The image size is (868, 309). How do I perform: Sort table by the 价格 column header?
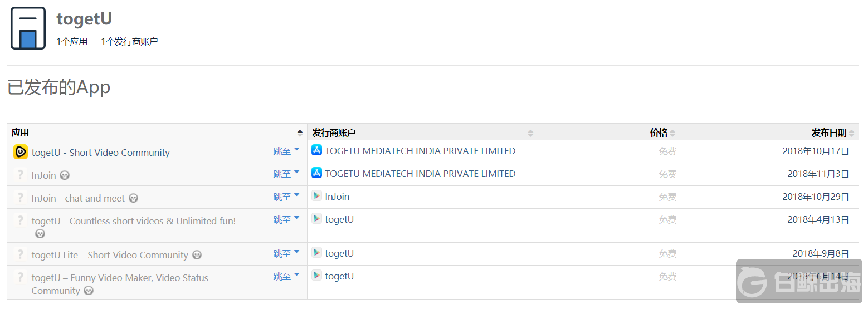coord(612,133)
